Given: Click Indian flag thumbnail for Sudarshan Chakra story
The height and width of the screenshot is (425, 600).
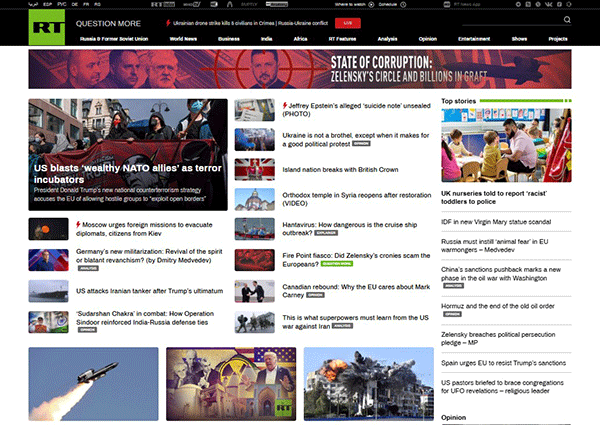Looking at the screenshot, I should click(48, 322).
